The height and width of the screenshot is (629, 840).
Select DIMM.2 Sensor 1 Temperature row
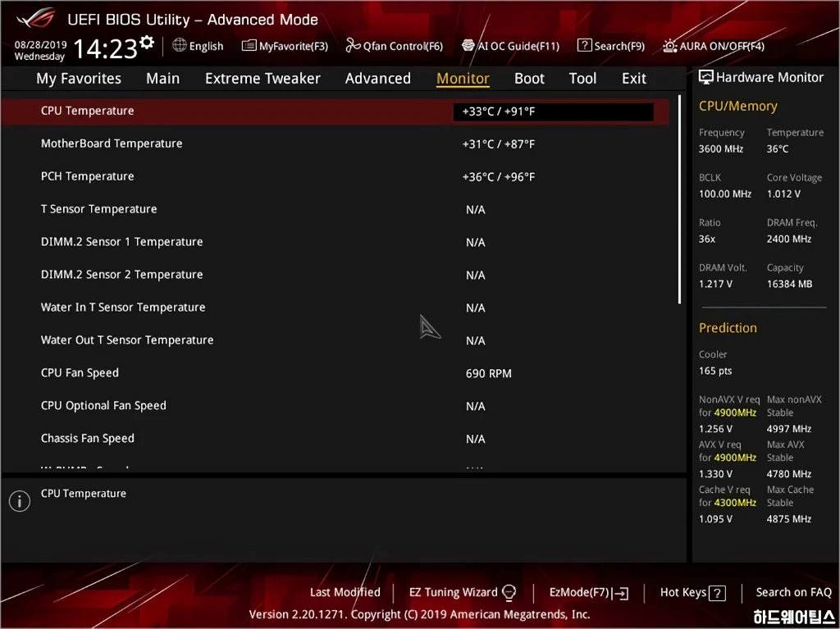pyautogui.click(x=336, y=242)
